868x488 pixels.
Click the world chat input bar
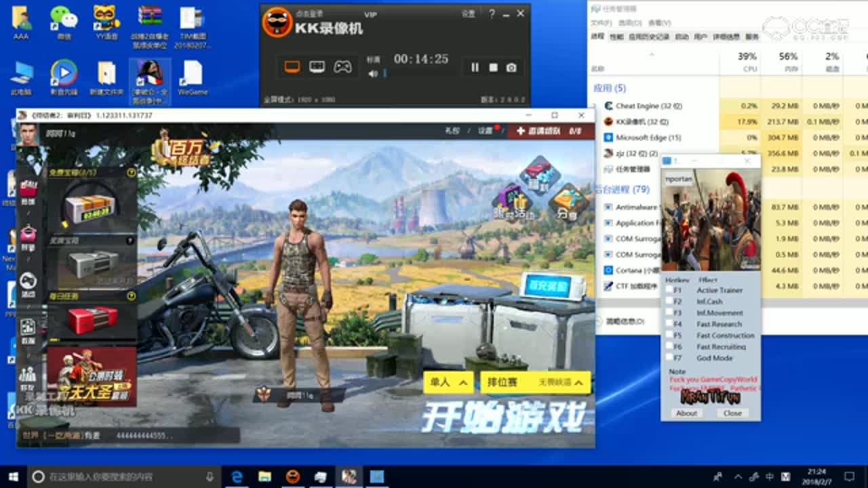click(x=127, y=435)
